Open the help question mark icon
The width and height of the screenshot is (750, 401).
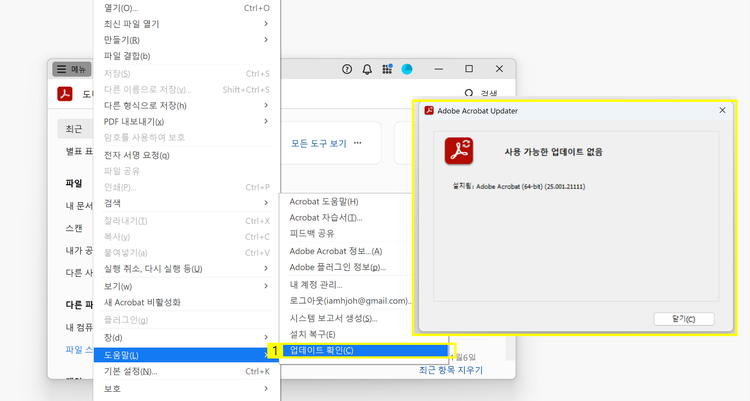coord(347,69)
